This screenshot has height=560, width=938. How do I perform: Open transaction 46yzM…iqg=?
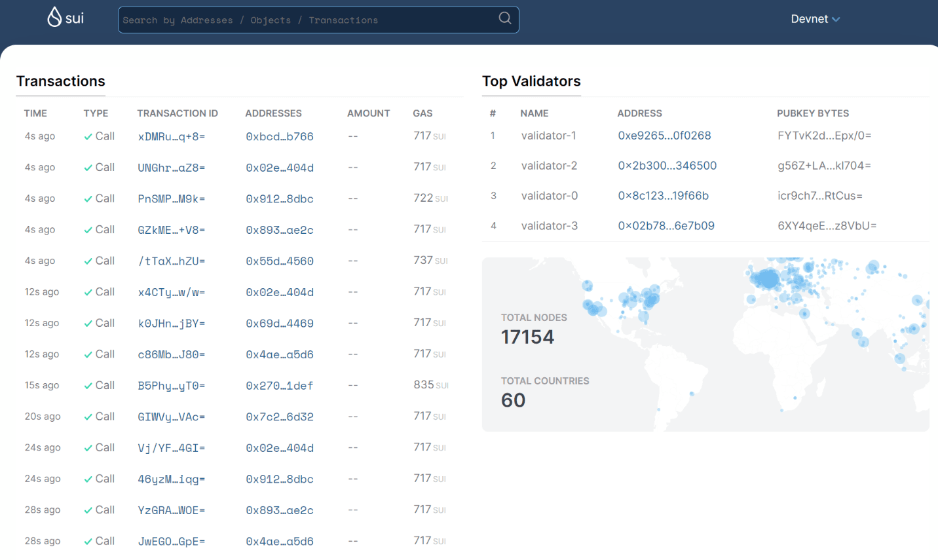(x=172, y=479)
